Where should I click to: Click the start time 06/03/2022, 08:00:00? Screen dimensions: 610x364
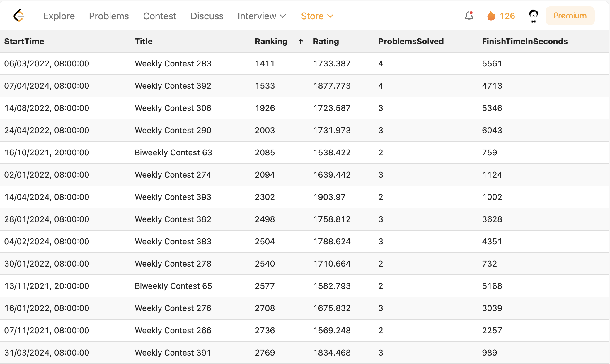(47, 63)
